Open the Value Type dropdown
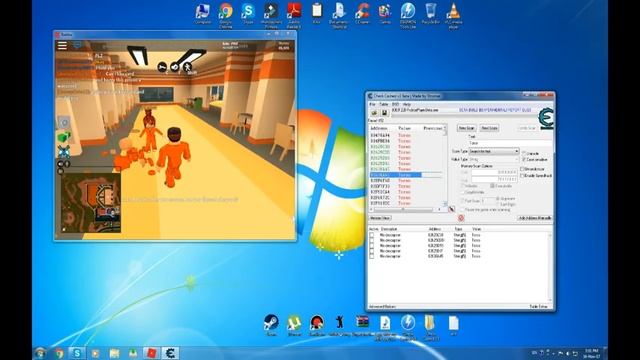Screen dimensions: 640x360 (x=494, y=159)
